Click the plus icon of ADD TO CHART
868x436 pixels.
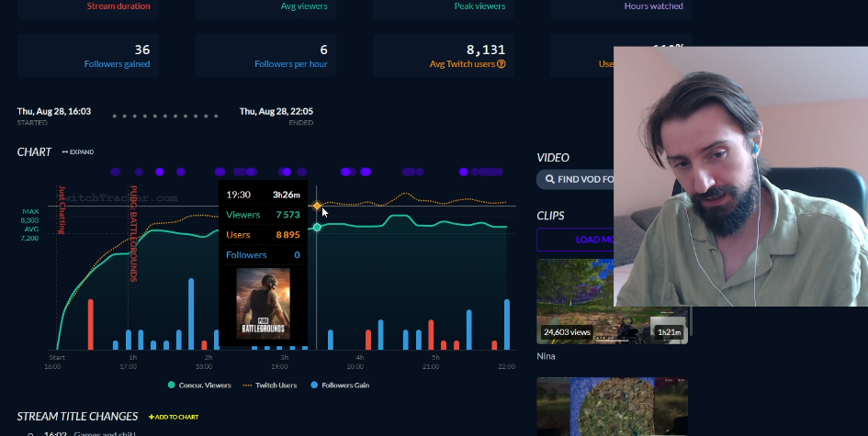(x=152, y=417)
